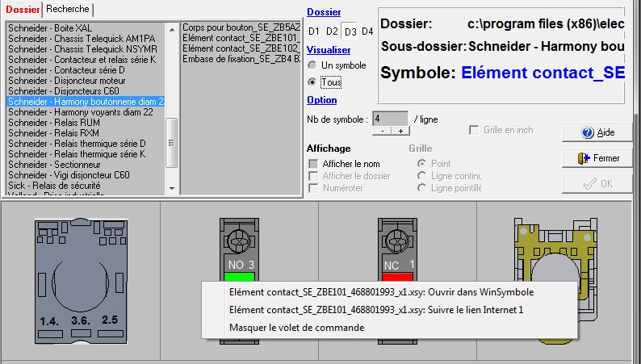Decrease symbols per line with minus button

click(381, 131)
